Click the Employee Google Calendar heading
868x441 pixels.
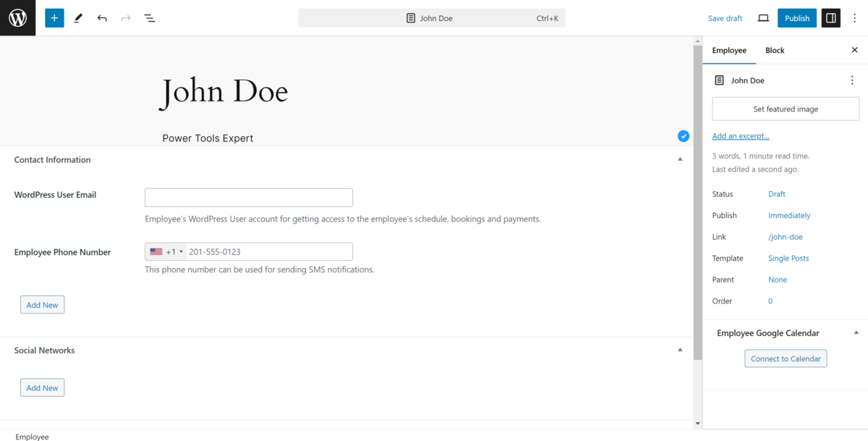(x=768, y=333)
